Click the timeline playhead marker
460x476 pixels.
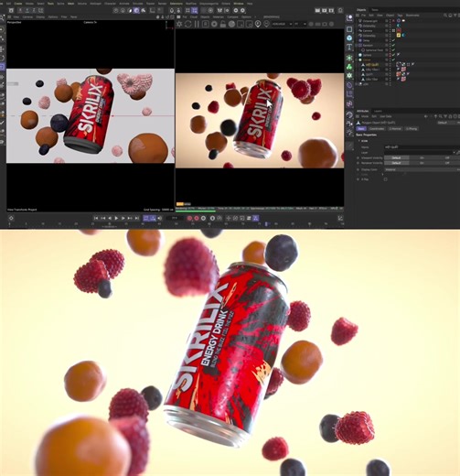click(x=266, y=224)
